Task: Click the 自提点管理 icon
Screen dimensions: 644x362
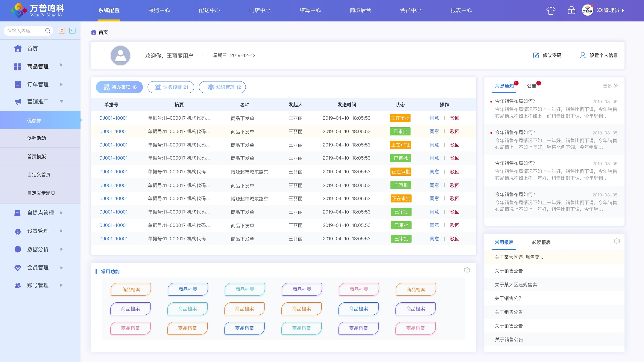Action: (x=18, y=213)
